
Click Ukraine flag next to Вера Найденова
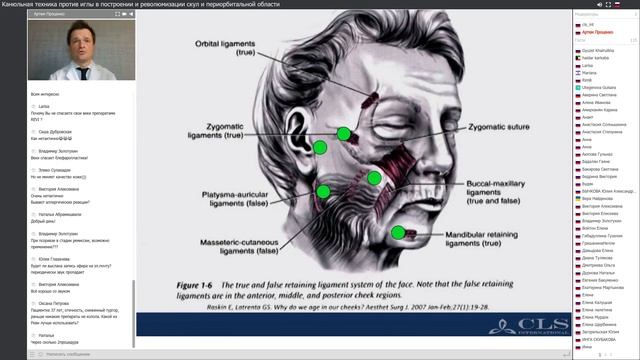pos(578,198)
